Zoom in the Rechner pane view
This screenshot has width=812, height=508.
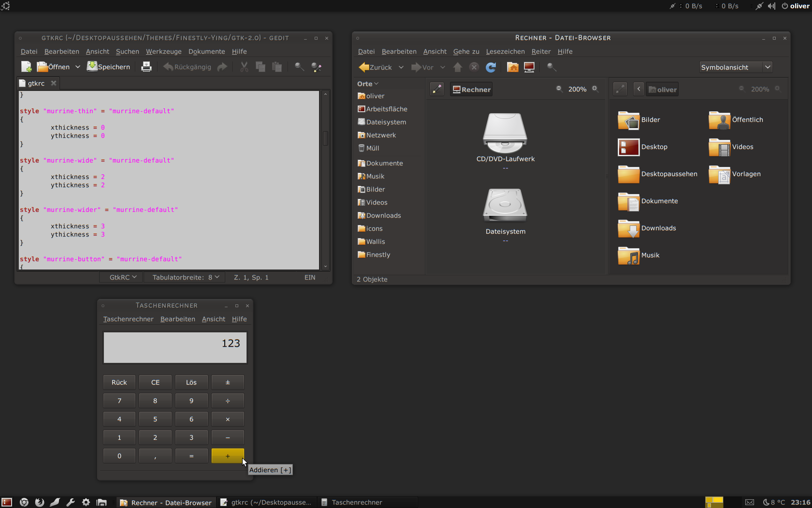[595, 89]
